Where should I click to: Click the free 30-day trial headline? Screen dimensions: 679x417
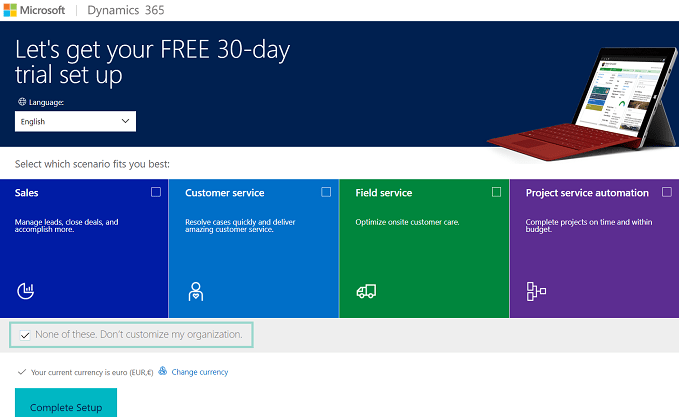[152, 62]
